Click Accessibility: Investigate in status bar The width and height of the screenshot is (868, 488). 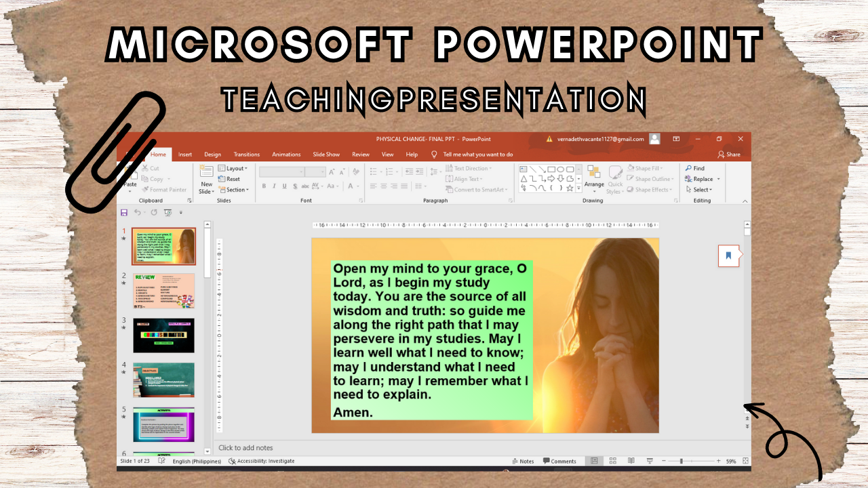click(261, 461)
